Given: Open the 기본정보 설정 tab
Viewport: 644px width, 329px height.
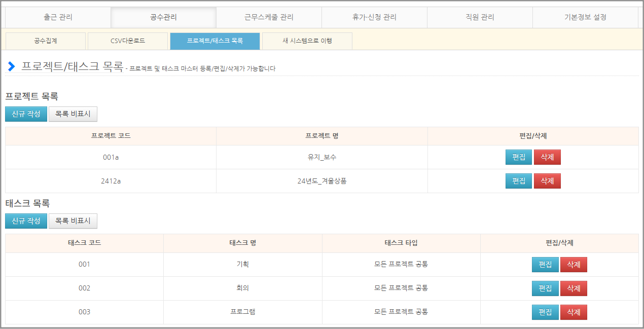Looking at the screenshot, I should (x=585, y=17).
